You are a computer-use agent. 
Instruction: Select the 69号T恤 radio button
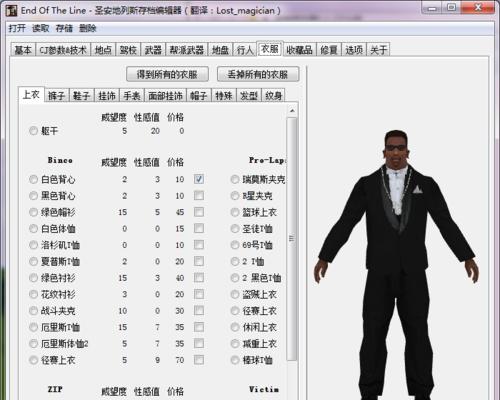pos(235,245)
